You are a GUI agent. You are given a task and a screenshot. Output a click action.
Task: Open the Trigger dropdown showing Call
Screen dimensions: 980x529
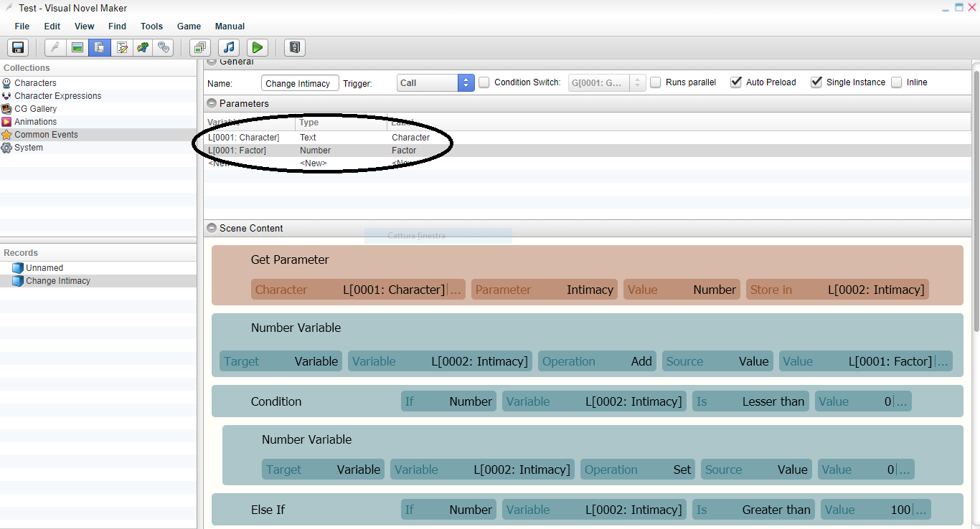coord(435,83)
